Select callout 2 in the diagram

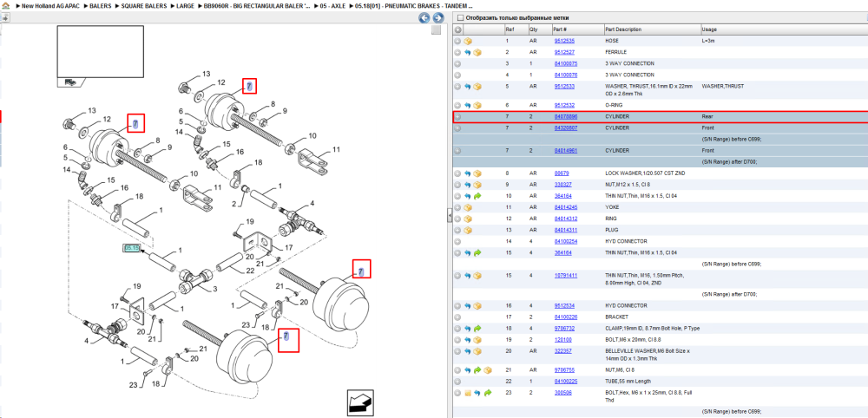tap(233, 205)
